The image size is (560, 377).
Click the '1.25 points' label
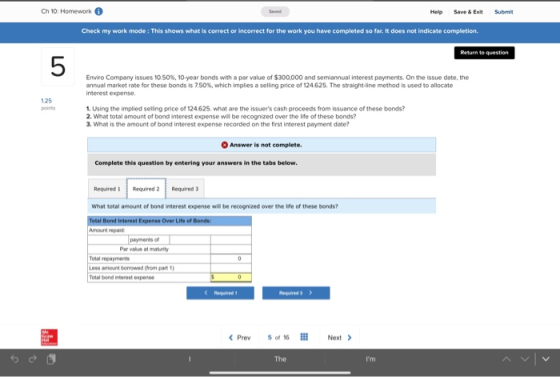coord(48,104)
